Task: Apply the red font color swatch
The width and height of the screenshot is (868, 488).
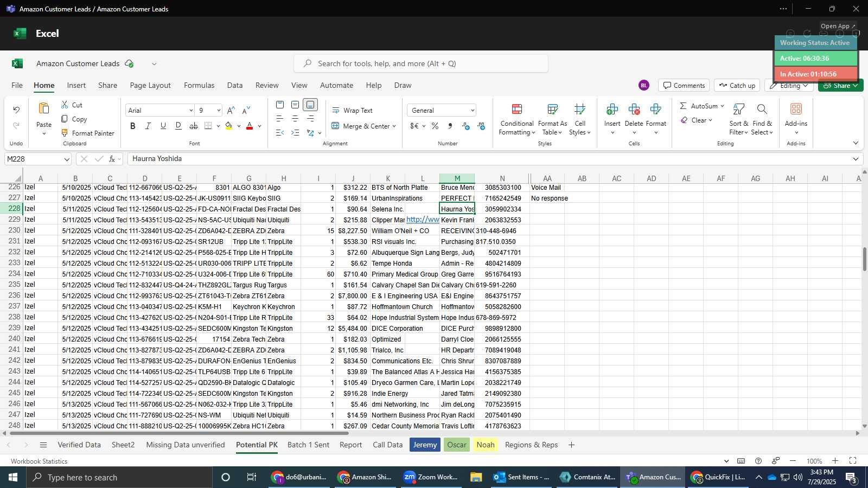Action: [x=250, y=126]
